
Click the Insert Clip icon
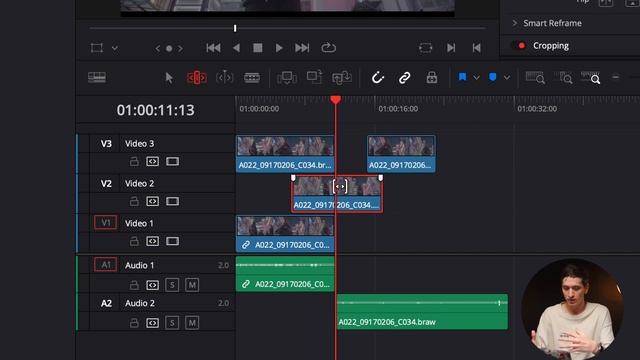pos(287,78)
